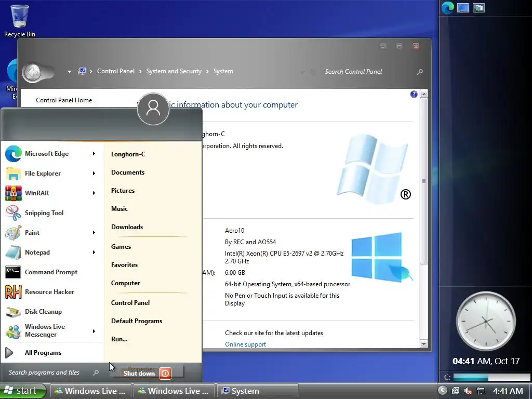Click the search magnifier in Control Panel

pyautogui.click(x=420, y=72)
